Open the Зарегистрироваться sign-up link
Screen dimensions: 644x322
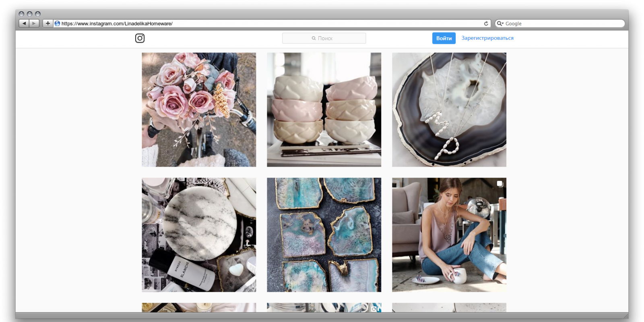pyautogui.click(x=487, y=38)
